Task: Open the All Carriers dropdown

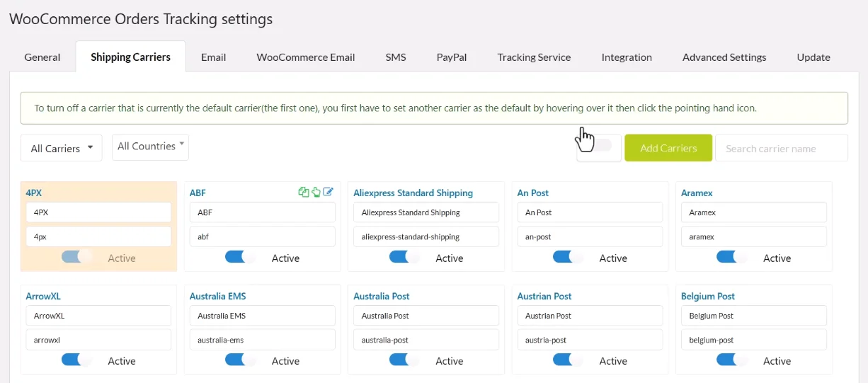Action: (x=62, y=148)
